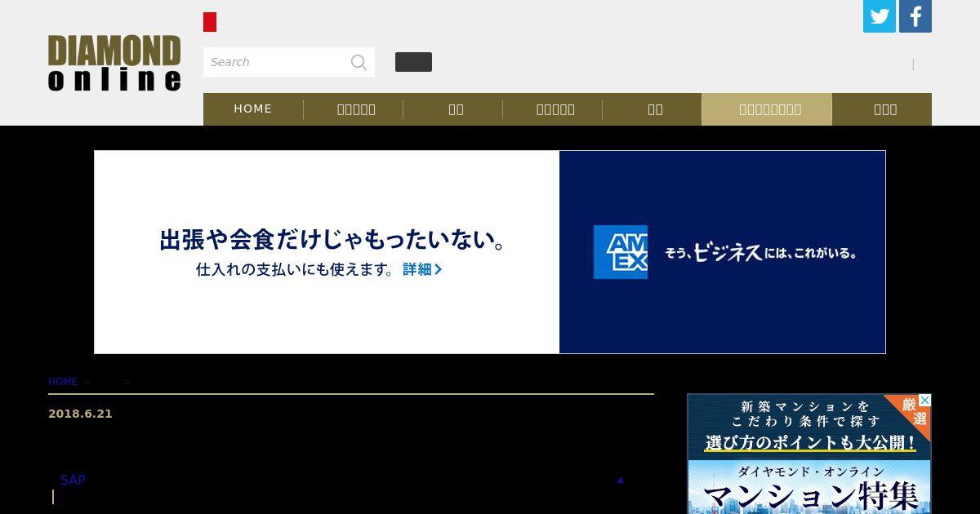Screen dimensions: 980x514
Task: Click the small blue ▲ triangle icon
Action: pos(621,480)
